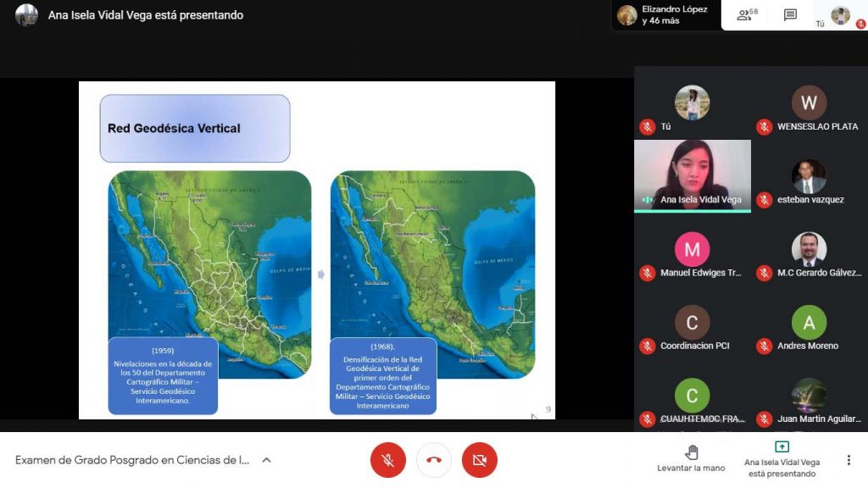Expand meeting details chevron beside the title
This screenshot has width=868, height=488.
pyautogui.click(x=266, y=460)
